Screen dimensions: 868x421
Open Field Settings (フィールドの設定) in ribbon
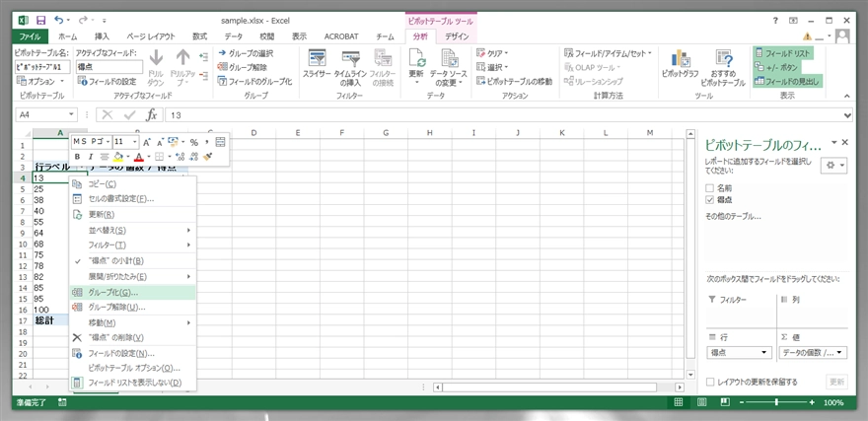[107, 81]
